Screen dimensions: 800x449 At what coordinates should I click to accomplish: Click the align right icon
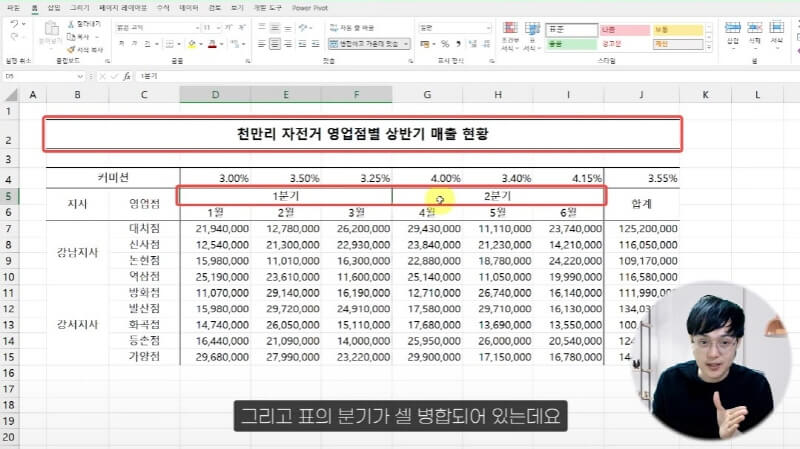(288, 44)
